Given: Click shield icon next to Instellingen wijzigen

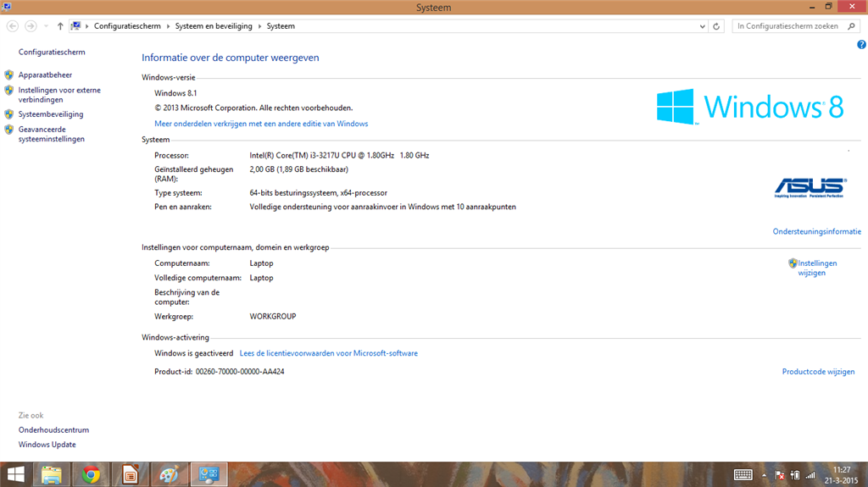Looking at the screenshot, I should (793, 263).
